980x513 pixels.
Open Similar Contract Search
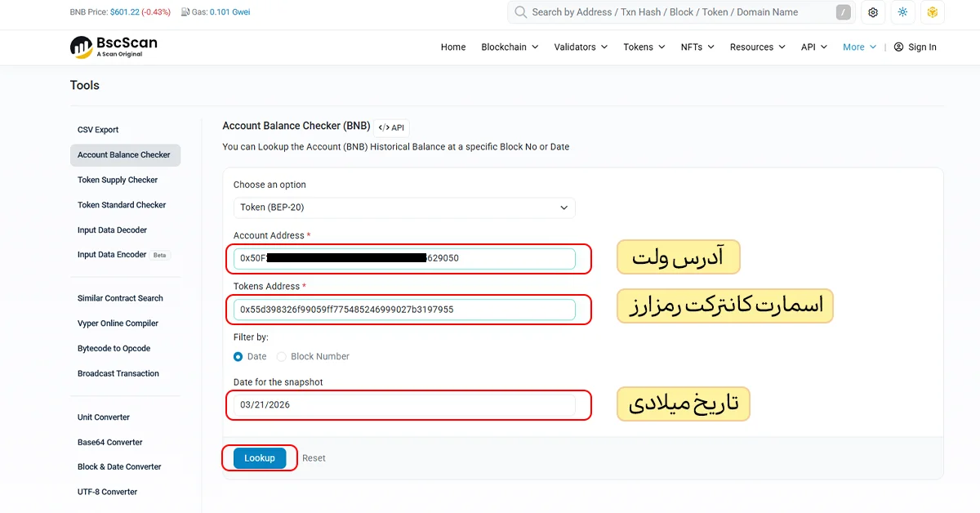click(x=120, y=298)
